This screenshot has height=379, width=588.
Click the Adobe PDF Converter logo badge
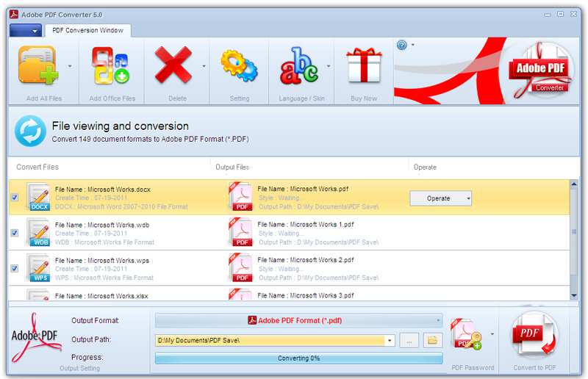point(541,71)
